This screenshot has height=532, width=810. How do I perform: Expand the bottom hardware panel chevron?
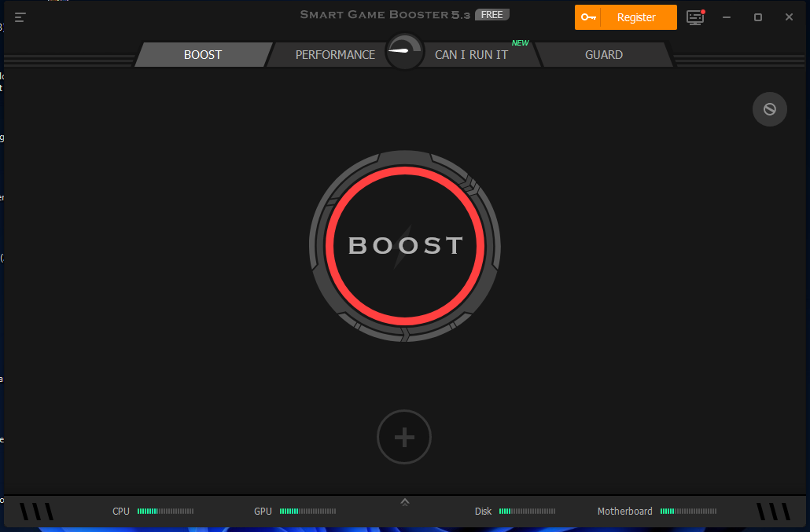point(405,502)
